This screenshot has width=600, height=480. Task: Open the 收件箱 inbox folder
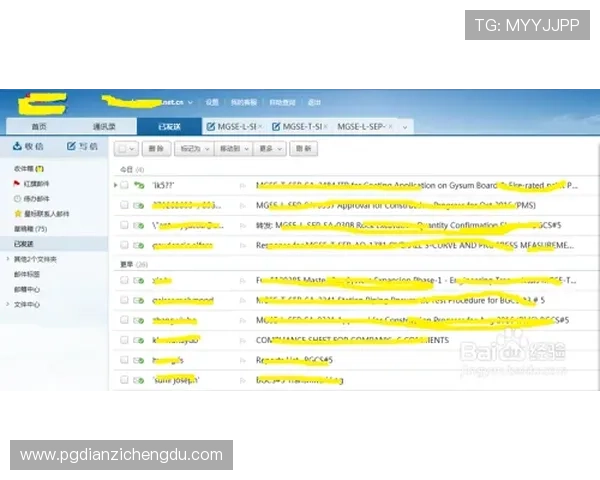pos(29,169)
